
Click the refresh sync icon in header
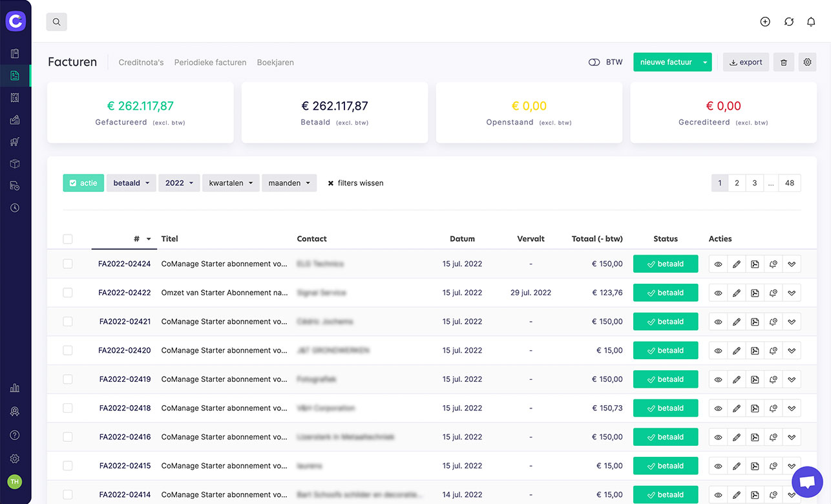point(789,22)
